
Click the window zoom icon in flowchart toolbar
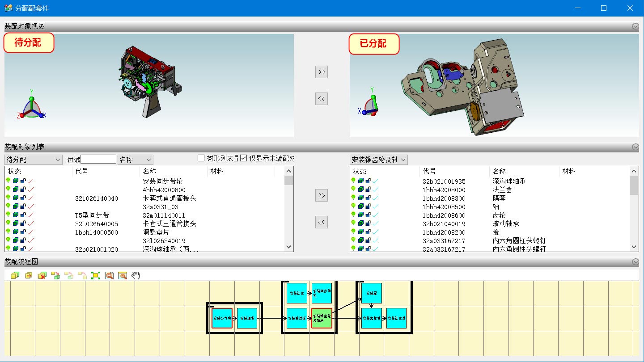(x=123, y=275)
